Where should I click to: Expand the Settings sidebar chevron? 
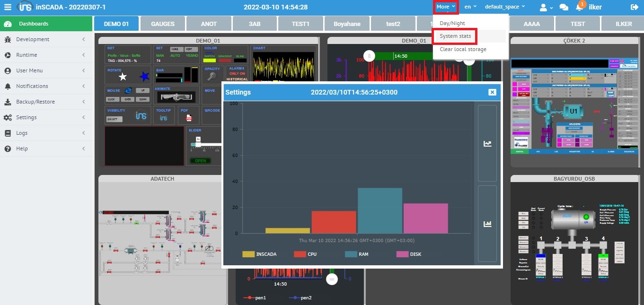(84, 117)
